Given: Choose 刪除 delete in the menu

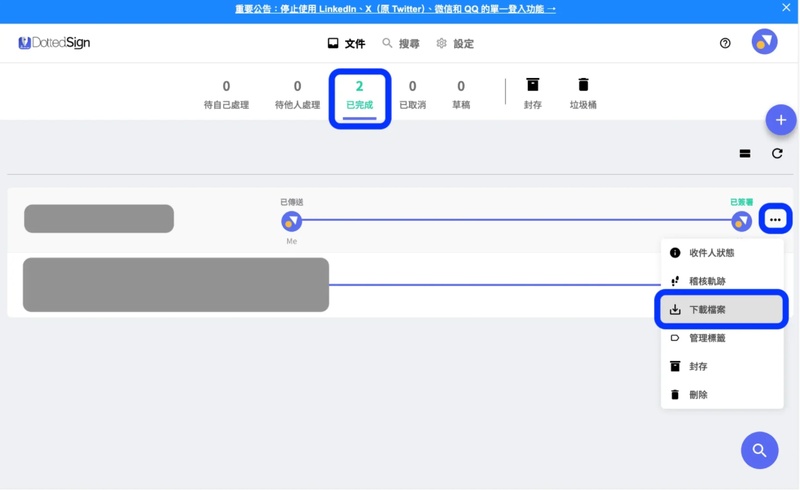Looking at the screenshot, I should (722, 395).
